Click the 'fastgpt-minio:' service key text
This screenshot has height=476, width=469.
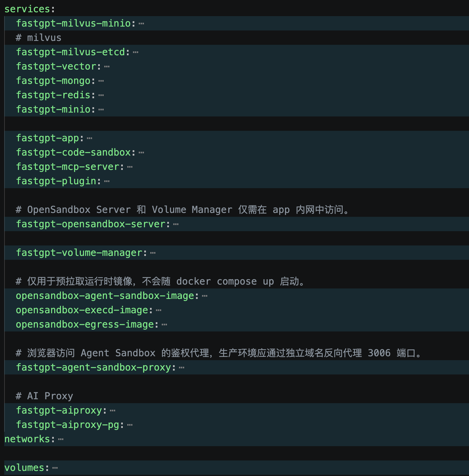click(56, 110)
